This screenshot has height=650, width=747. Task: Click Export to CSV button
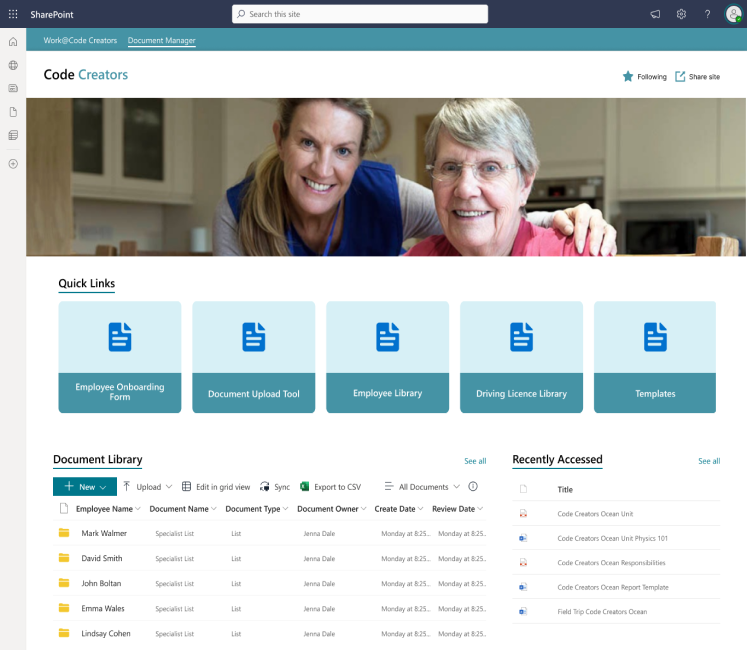click(331, 487)
